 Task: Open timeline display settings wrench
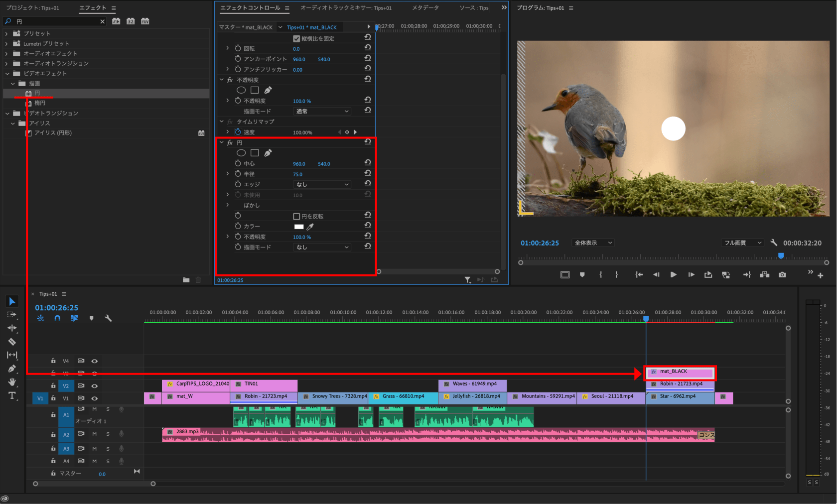click(x=108, y=318)
